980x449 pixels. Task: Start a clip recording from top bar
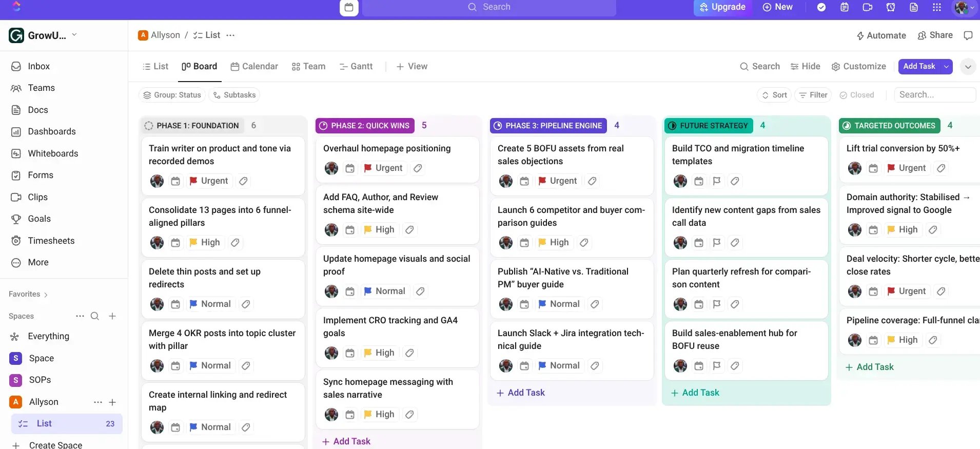point(868,7)
